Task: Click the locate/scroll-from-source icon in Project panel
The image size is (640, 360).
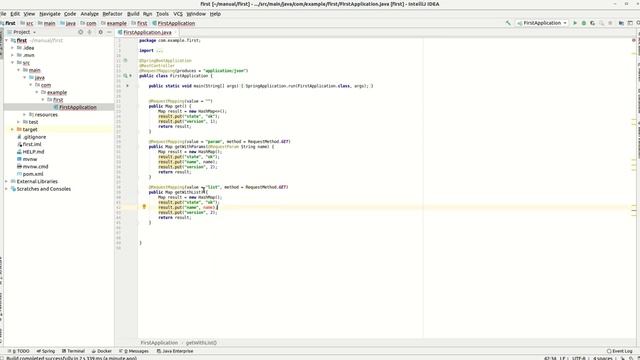Action: click(80, 32)
